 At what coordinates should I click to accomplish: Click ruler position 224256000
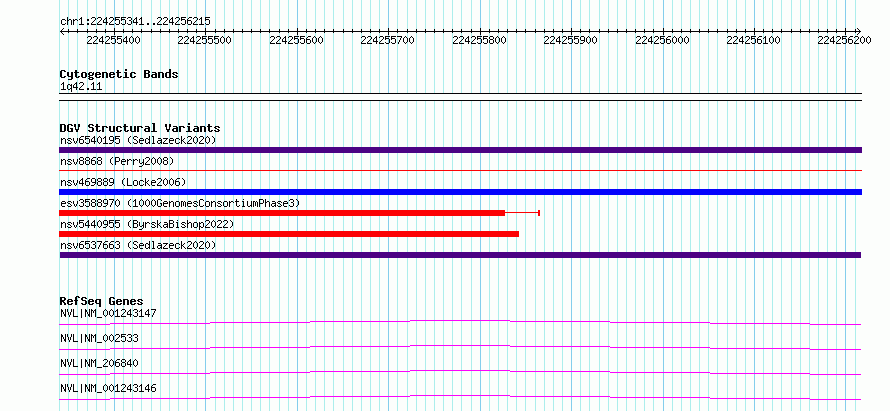662,40
